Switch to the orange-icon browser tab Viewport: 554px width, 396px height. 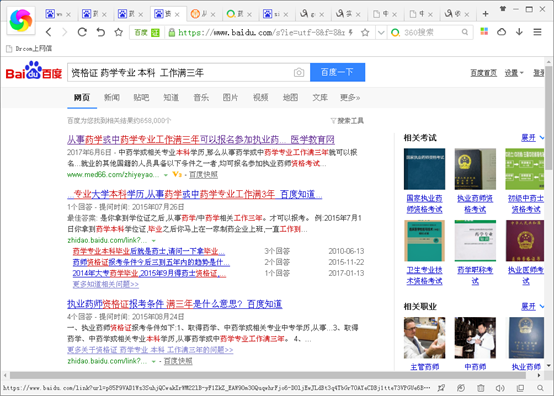(202, 14)
